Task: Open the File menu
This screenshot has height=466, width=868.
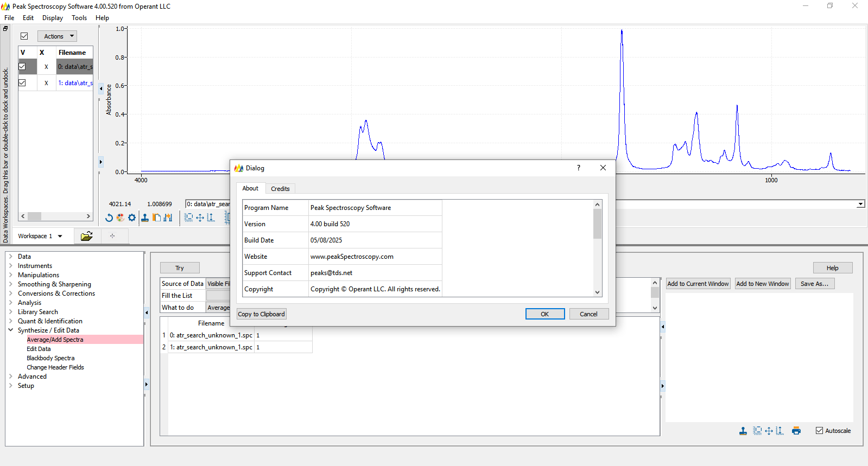Action: [x=9, y=18]
